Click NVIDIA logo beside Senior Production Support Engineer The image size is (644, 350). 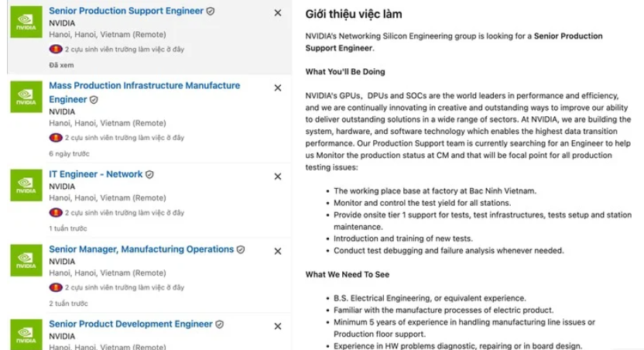(x=26, y=22)
